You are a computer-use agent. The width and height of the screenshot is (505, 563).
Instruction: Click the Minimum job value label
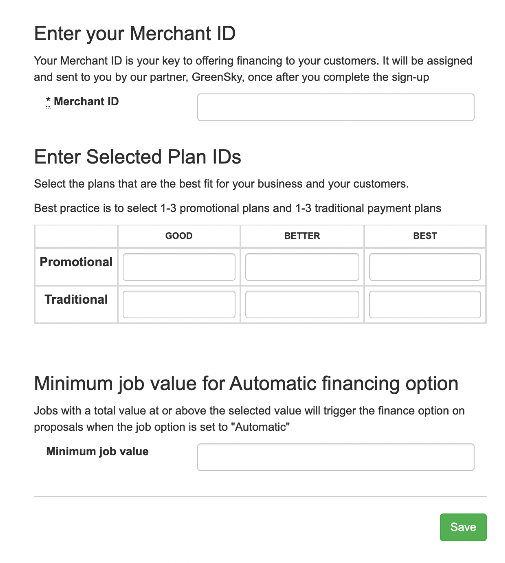97,451
